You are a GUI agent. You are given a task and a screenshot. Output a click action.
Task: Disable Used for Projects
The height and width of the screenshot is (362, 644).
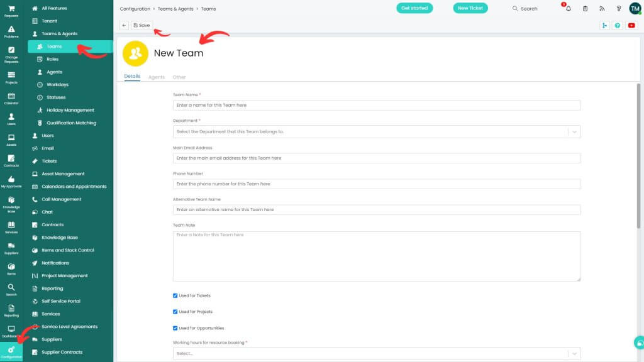pyautogui.click(x=174, y=312)
